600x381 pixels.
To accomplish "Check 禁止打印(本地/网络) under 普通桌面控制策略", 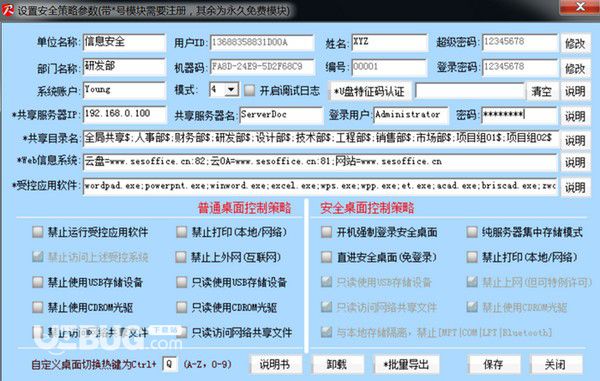I will [x=181, y=232].
